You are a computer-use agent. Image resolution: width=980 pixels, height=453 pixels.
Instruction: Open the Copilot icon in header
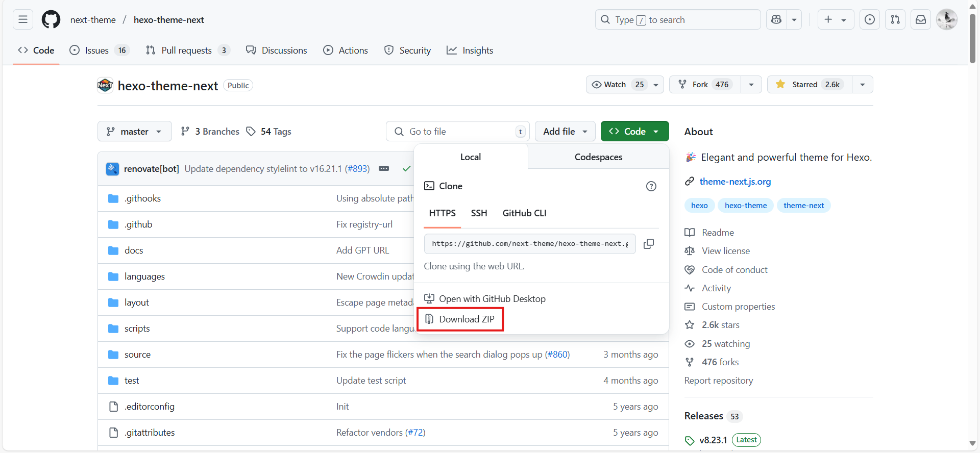pyautogui.click(x=776, y=20)
